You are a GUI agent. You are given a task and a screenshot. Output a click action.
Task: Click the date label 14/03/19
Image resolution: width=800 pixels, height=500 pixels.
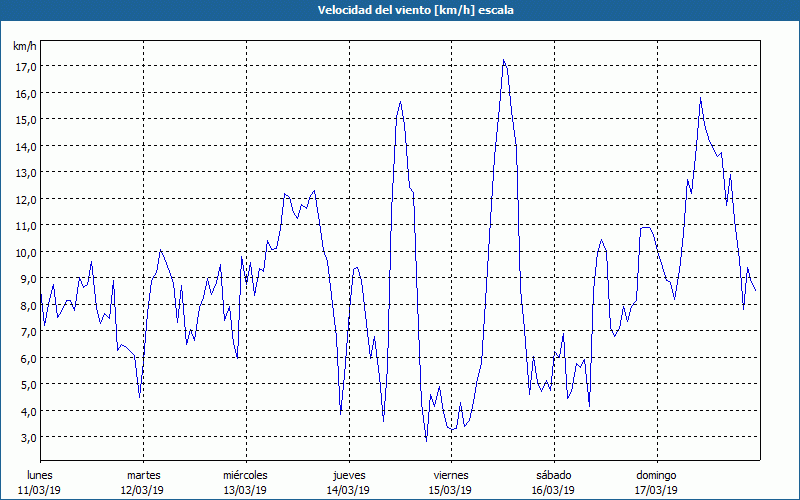[348, 490]
